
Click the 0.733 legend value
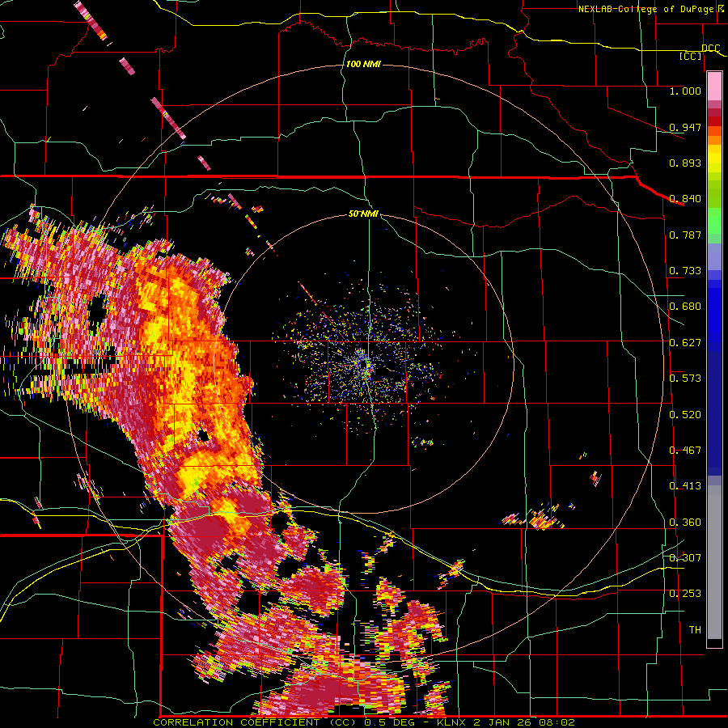click(685, 271)
